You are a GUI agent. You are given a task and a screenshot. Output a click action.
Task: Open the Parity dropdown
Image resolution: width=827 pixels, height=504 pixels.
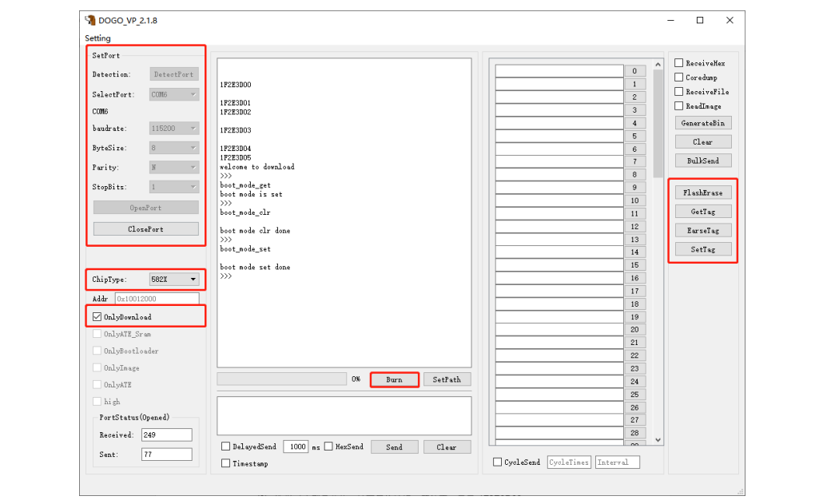coord(174,167)
